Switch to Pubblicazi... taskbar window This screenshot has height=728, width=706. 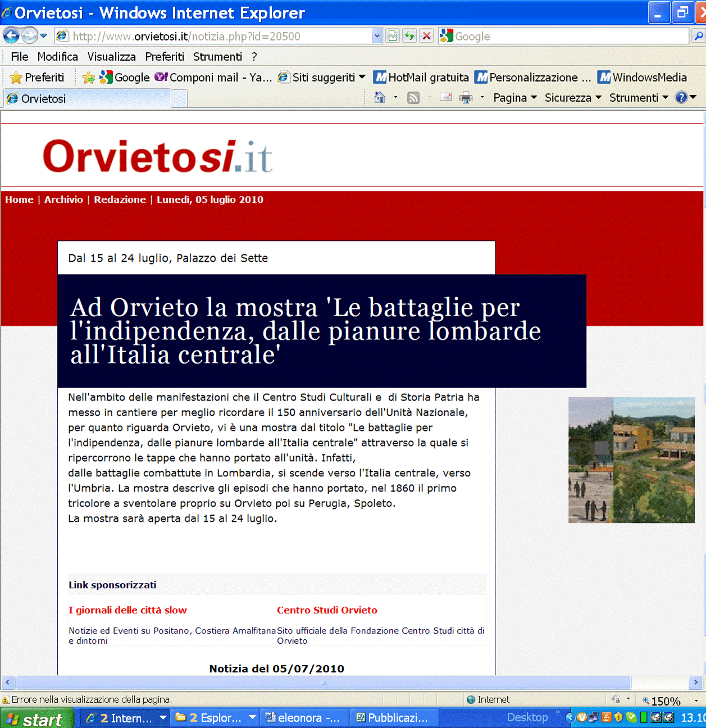[x=393, y=718]
